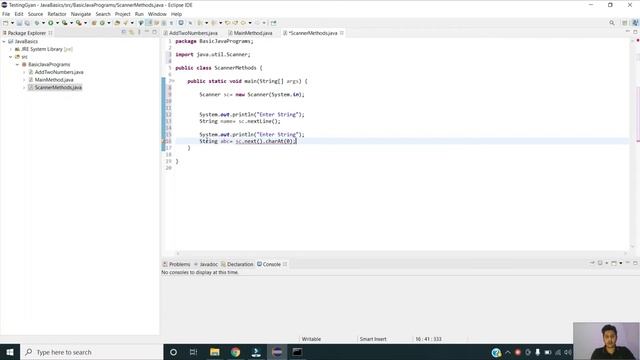Collapse the src folder node

pyautogui.click(x=11, y=57)
